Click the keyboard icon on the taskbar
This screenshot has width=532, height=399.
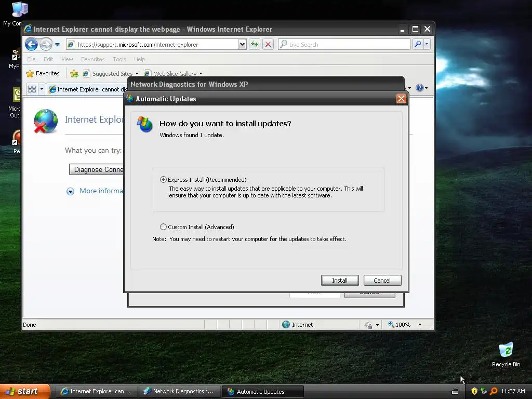(x=455, y=392)
